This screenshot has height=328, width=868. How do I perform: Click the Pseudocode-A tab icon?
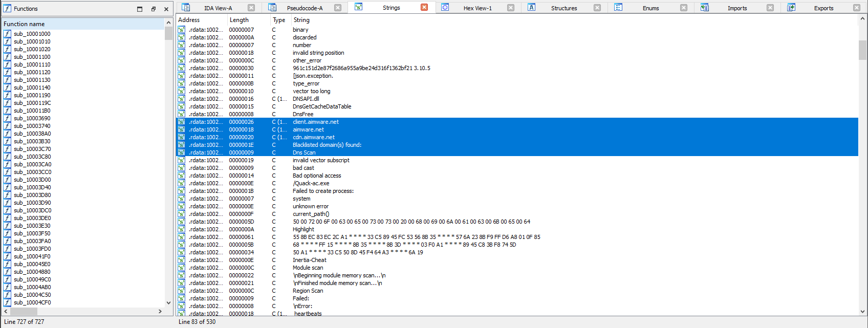[272, 8]
